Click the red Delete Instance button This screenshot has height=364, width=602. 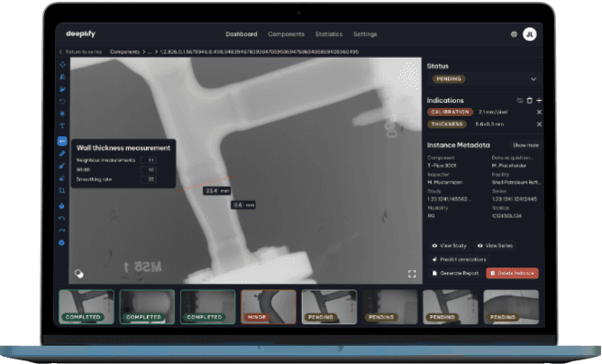(512, 273)
